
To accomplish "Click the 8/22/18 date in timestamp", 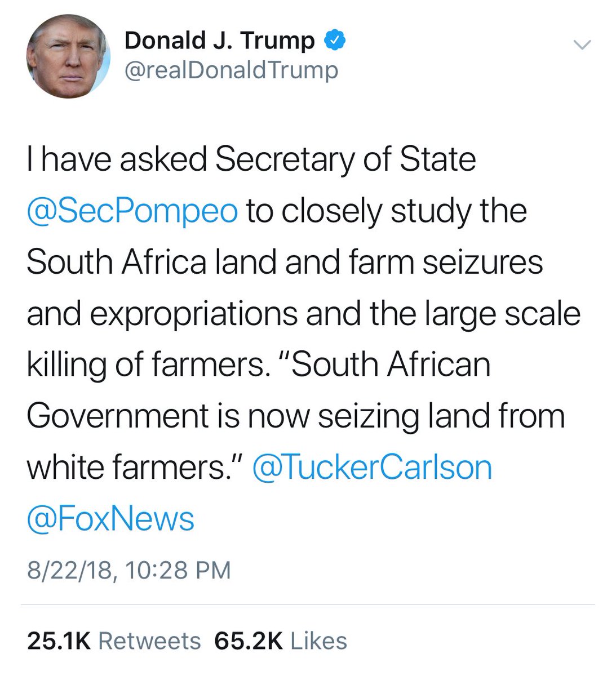I will pos(69,570).
